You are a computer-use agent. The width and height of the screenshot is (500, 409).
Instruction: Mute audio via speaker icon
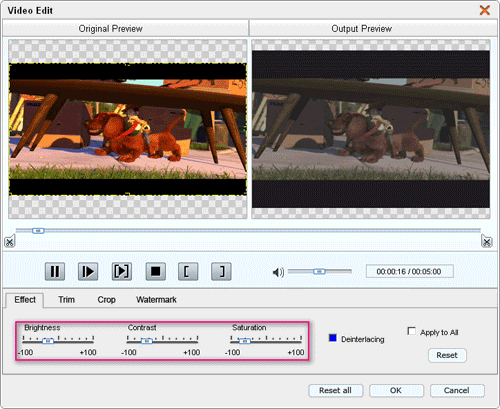pyautogui.click(x=278, y=272)
